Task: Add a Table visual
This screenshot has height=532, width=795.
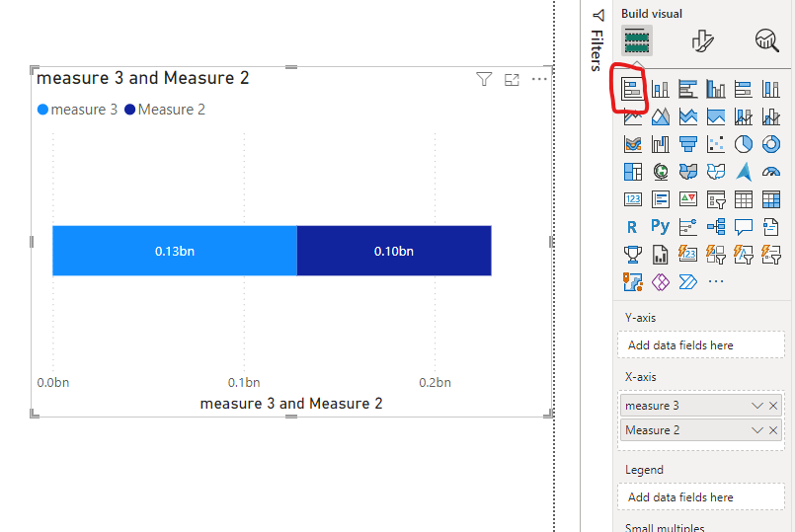Action: pyautogui.click(x=744, y=199)
